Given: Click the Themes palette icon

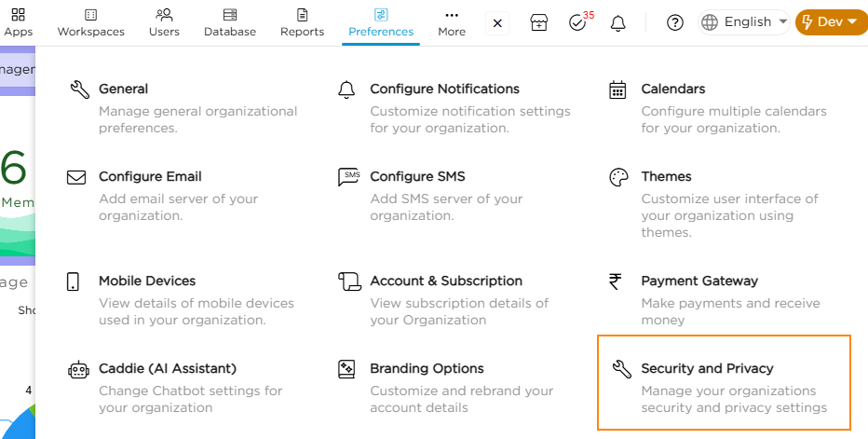Looking at the screenshot, I should (x=617, y=177).
